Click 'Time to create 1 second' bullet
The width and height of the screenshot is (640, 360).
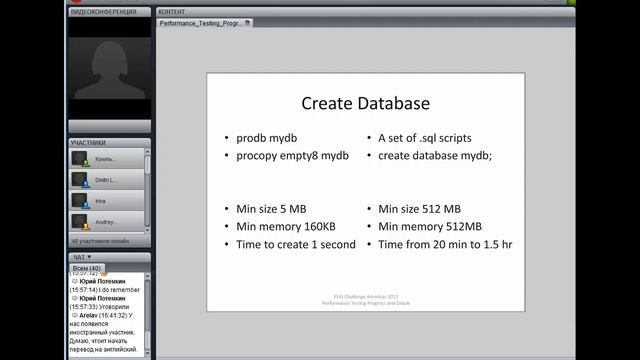[296, 244]
